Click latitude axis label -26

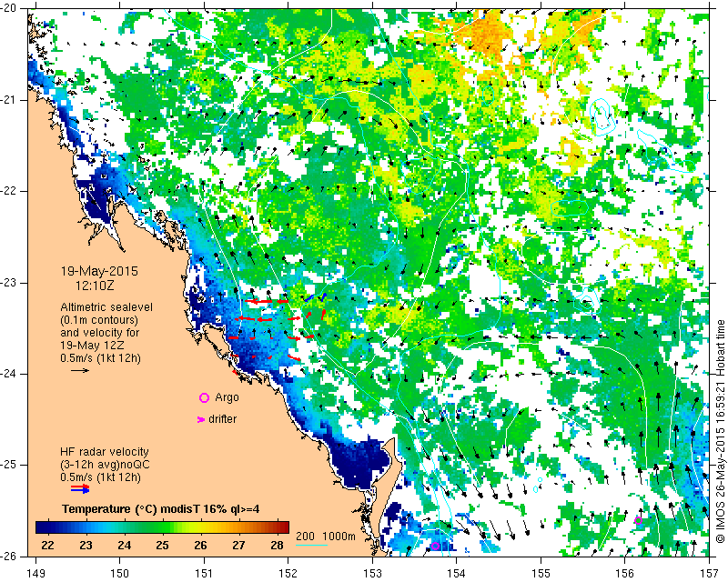(9, 556)
